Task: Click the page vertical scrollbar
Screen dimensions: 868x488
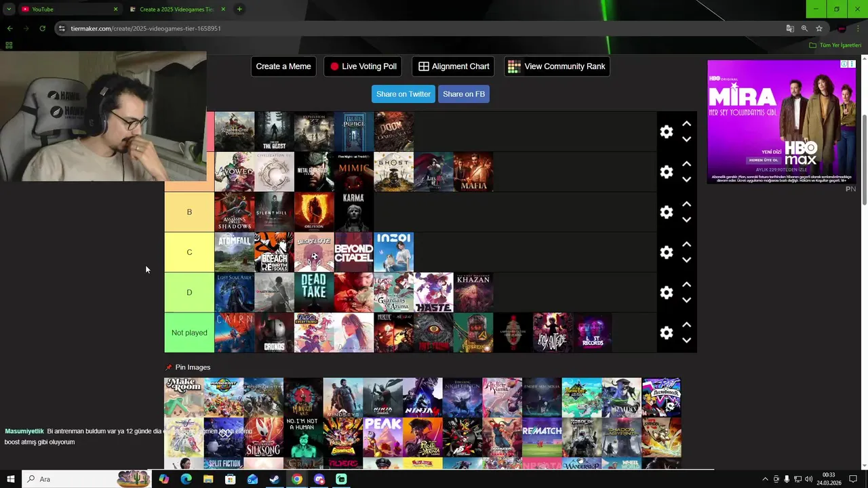Action: click(x=864, y=159)
